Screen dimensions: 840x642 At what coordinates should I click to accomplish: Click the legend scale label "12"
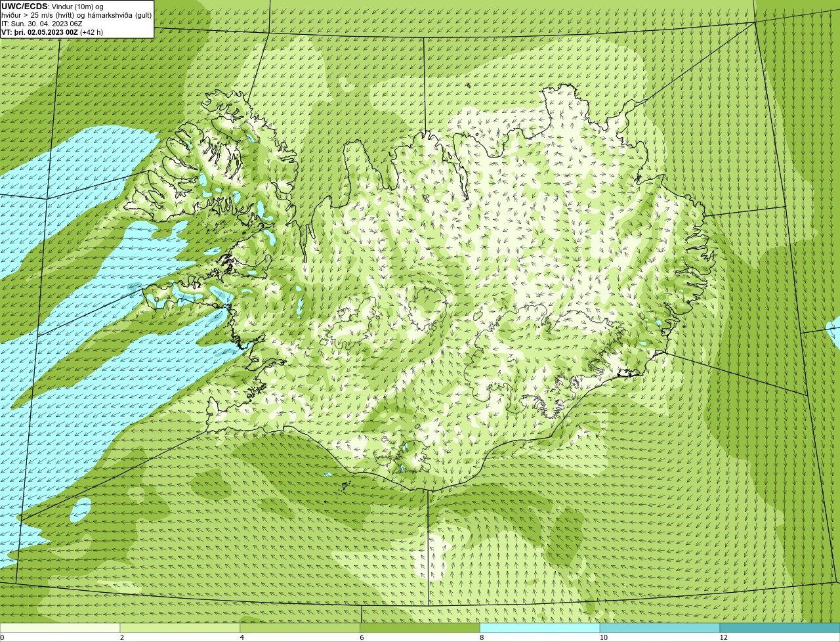(723, 637)
